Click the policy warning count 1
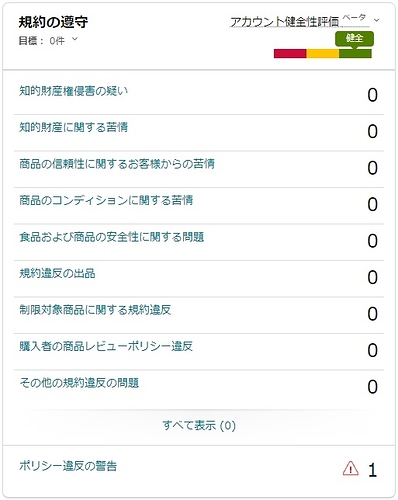This screenshot has width=398, height=500. click(373, 470)
